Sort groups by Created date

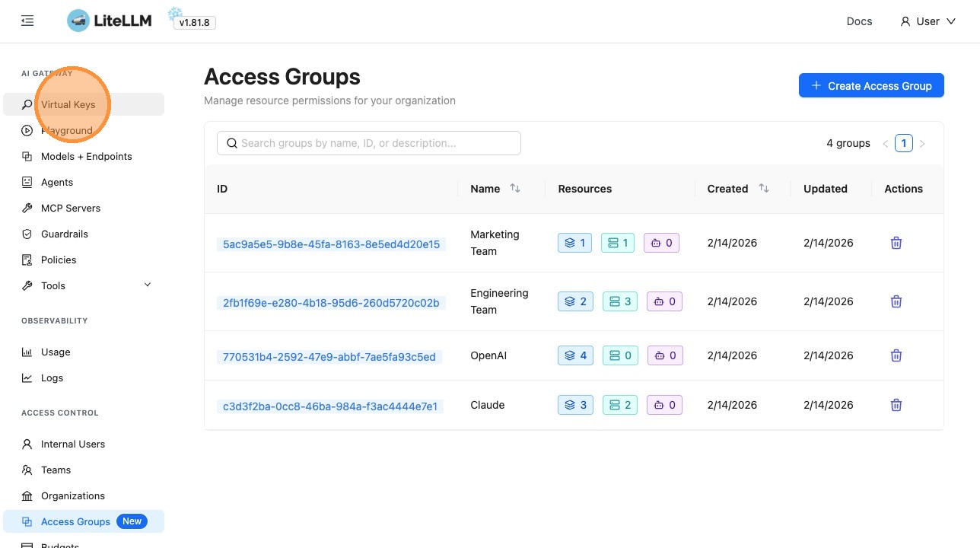coord(764,189)
